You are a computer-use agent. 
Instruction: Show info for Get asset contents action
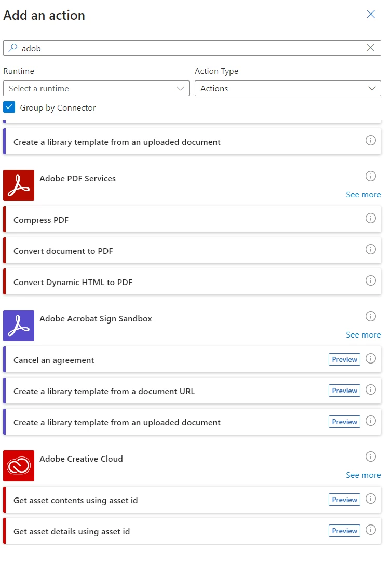[370, 499]
